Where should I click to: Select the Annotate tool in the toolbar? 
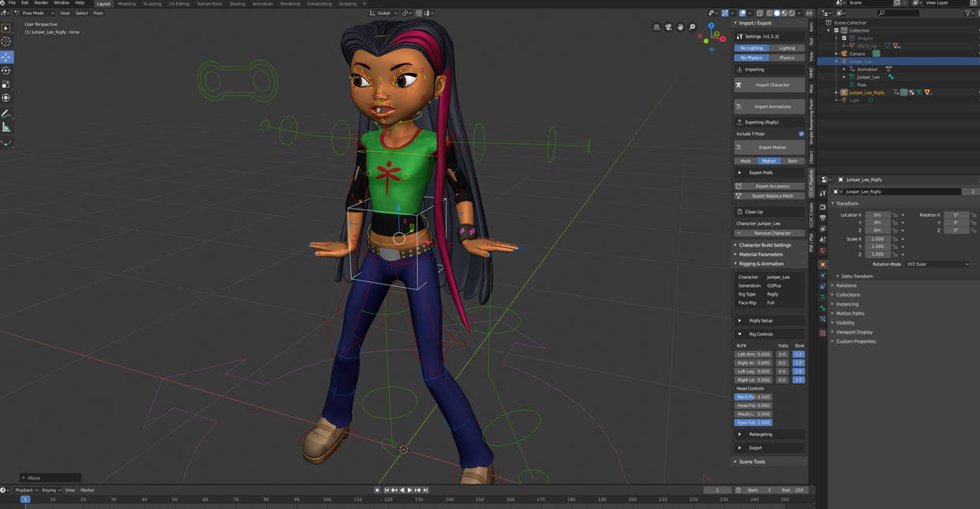tap(6, 115)
